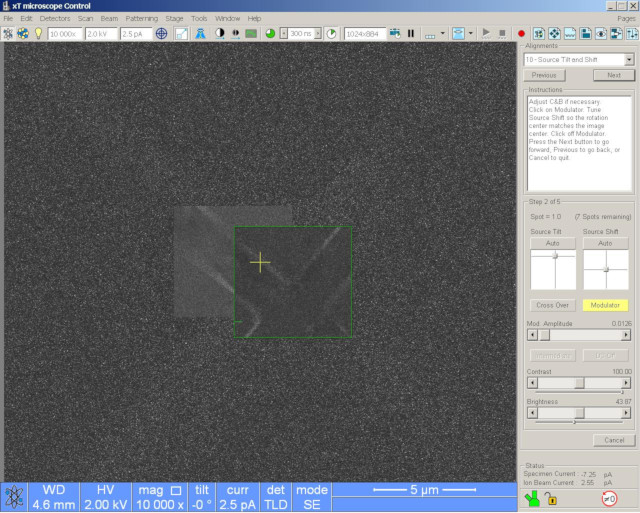The width and height of the screenshot is (640, 513).
Task: Click the Next alignment button
Action: pos(613,75)
